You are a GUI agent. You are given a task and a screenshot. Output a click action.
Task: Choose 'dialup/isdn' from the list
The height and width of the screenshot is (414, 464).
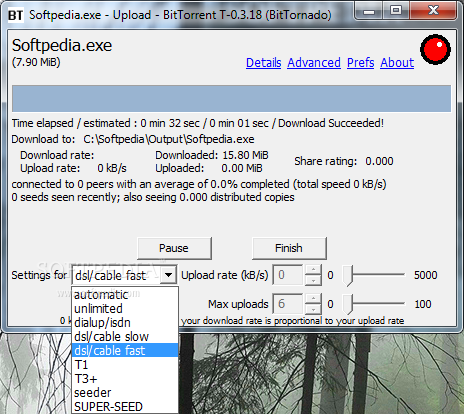pyautogui.click(x=125, y=322)
